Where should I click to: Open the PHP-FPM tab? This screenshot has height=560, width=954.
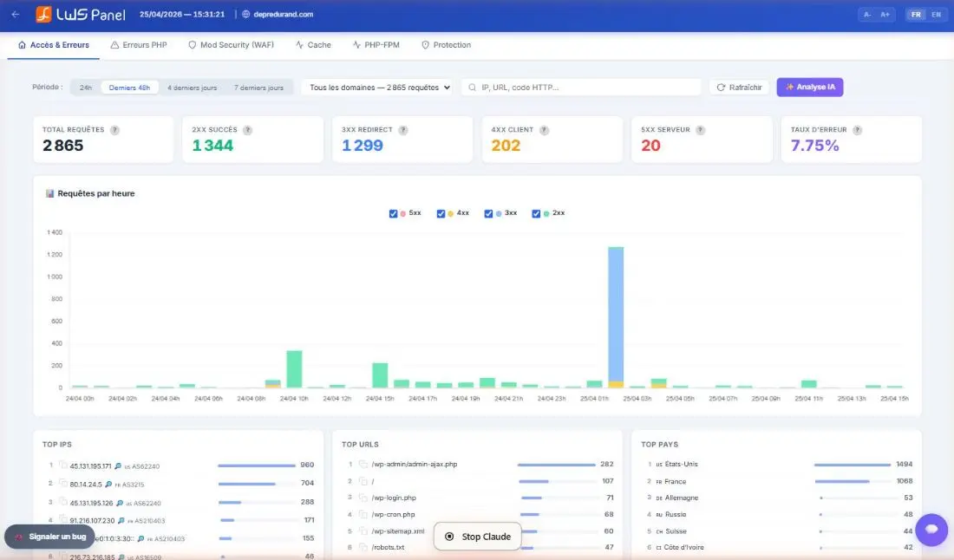tap(376, 45)
